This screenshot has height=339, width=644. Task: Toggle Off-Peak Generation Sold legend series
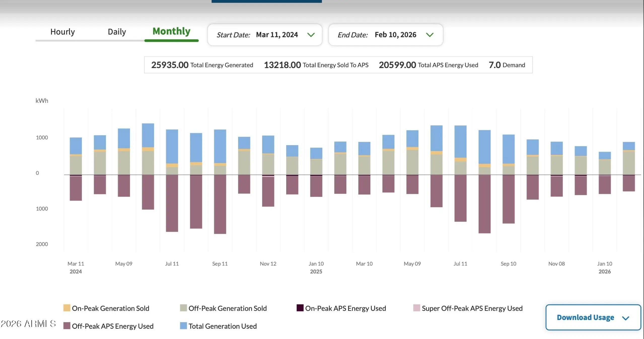click(x=227, y=308)
